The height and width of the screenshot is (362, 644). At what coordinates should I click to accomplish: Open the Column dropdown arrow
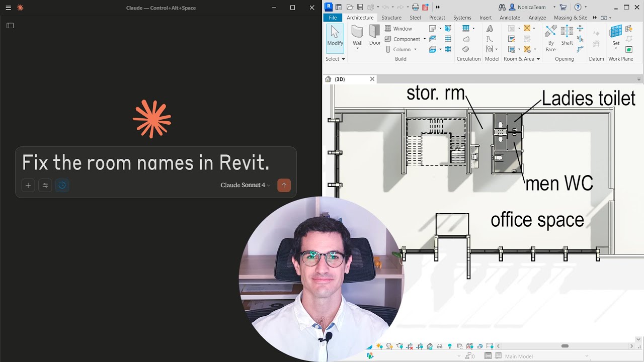tap(415, 49)
